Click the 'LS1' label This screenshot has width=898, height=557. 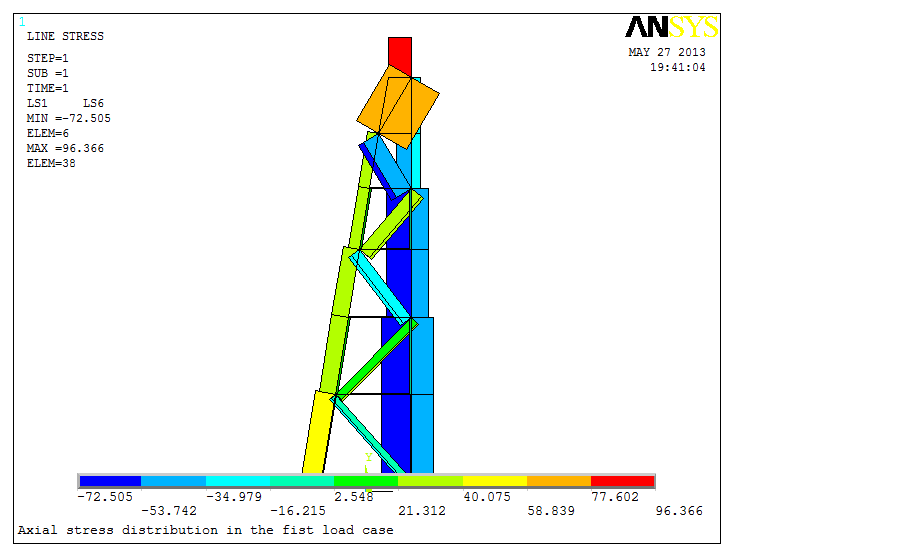(37, 104)
